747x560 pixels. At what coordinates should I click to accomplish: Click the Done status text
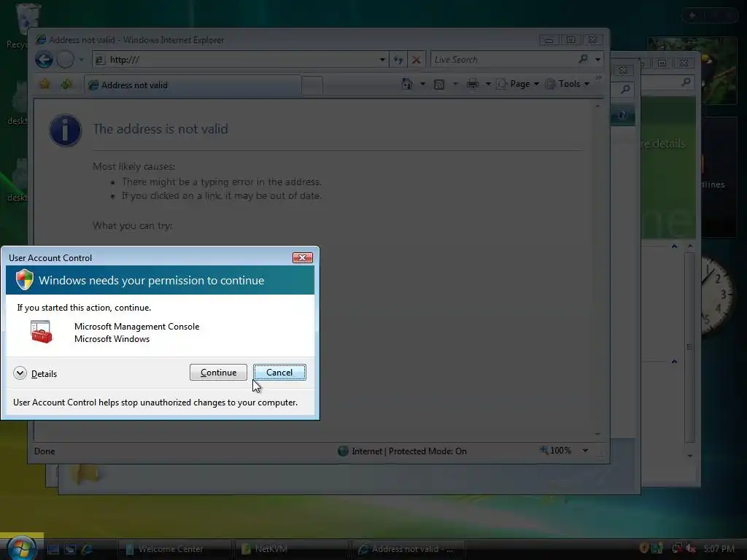[x=44, y=451]
